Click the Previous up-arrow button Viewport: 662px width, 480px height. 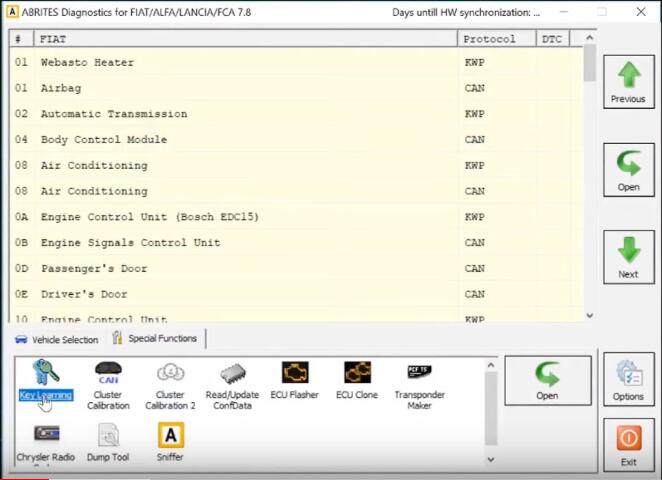point(629,82)
